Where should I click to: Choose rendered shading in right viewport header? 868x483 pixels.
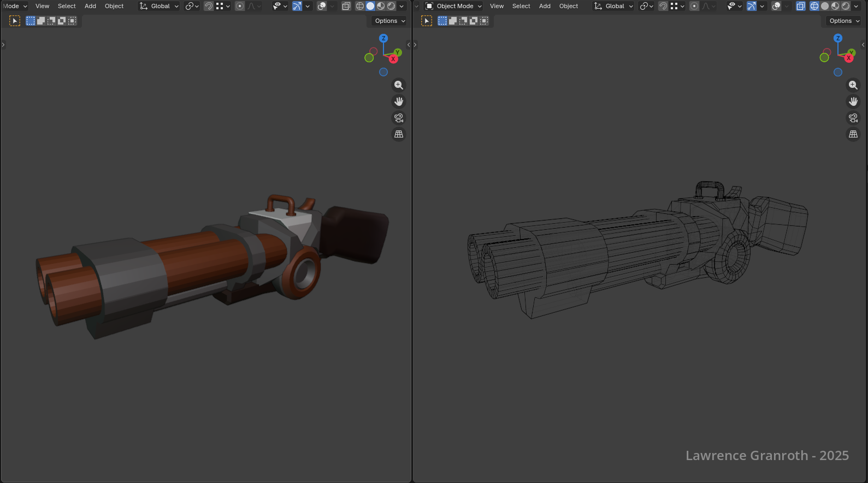[x=846, y=6]
